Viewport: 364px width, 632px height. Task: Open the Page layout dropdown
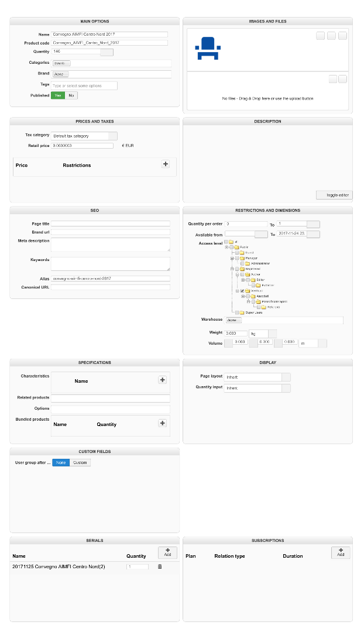[x=257, y=377]
